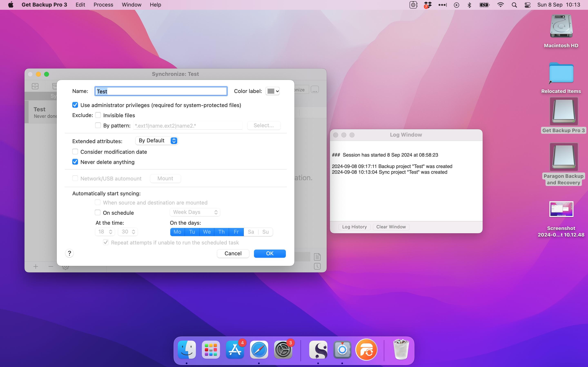Click the Cancel button to dismiss
The width and height of the screenshot is (588, 367).
pos(233,253)
